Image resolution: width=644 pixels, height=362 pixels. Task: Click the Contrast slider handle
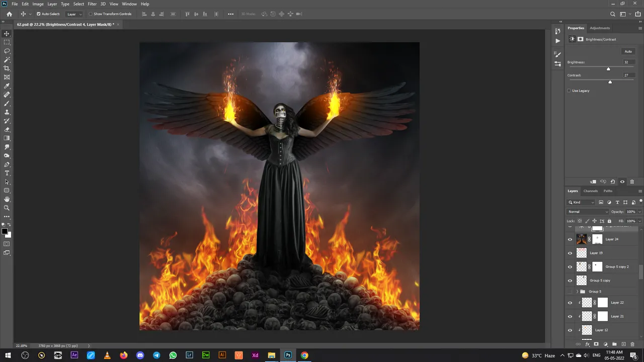(610, 82)
